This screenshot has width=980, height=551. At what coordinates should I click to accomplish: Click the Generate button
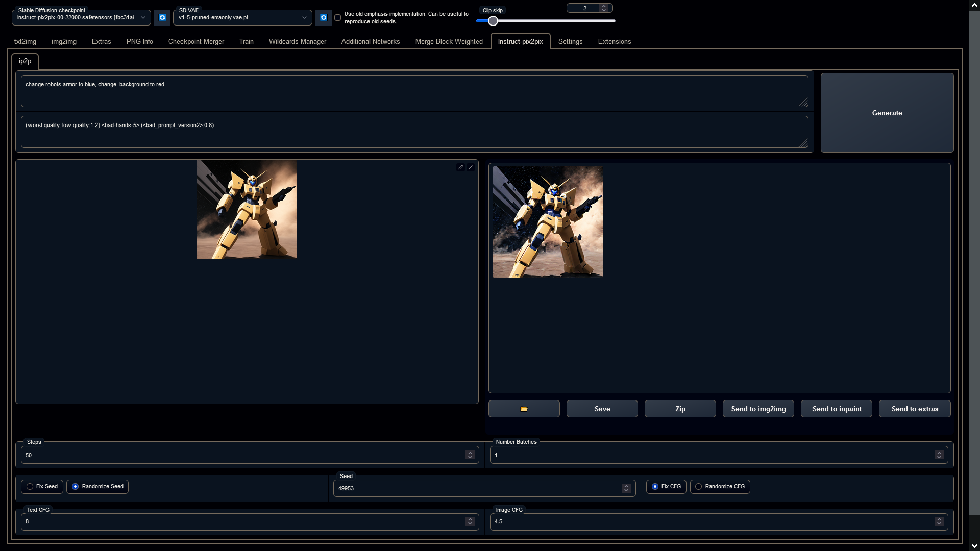887,113
